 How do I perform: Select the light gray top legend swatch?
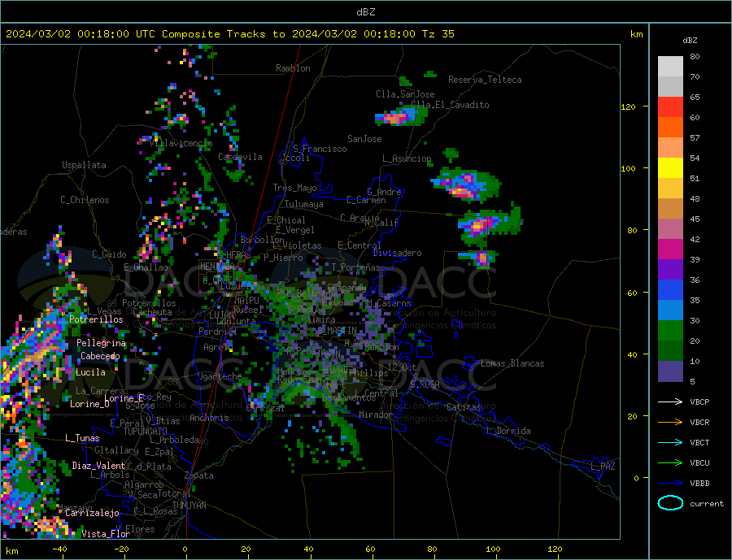click(670, 67)
